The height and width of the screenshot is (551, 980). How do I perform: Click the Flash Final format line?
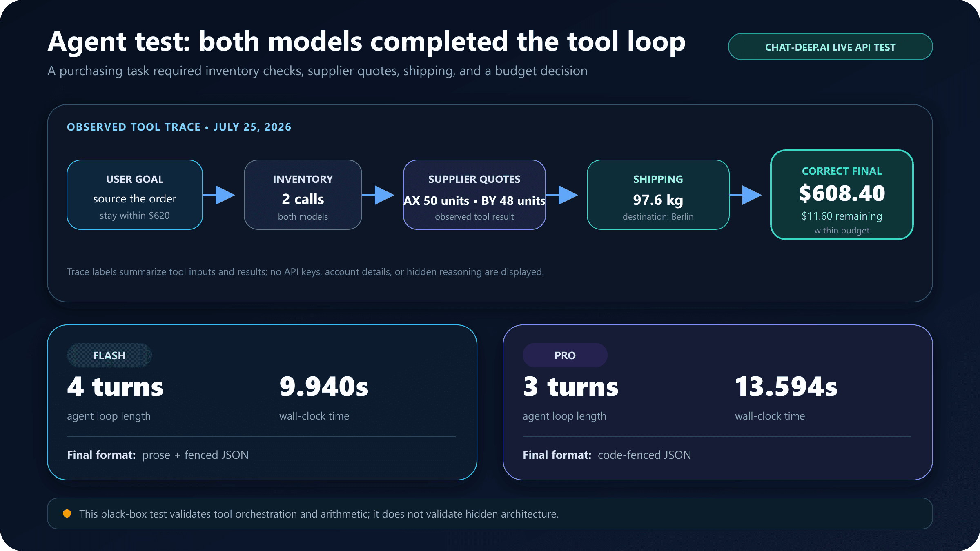tap(158, 455)
